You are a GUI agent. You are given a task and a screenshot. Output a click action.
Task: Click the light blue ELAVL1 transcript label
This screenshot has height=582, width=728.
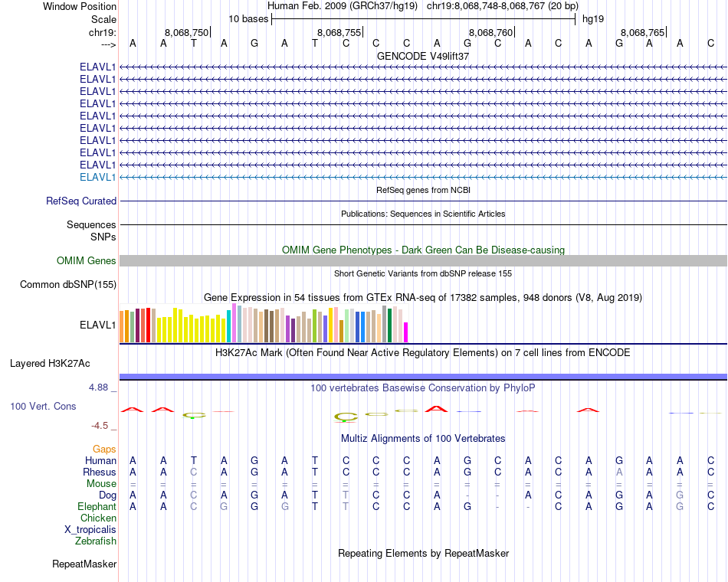click(97, 178)
